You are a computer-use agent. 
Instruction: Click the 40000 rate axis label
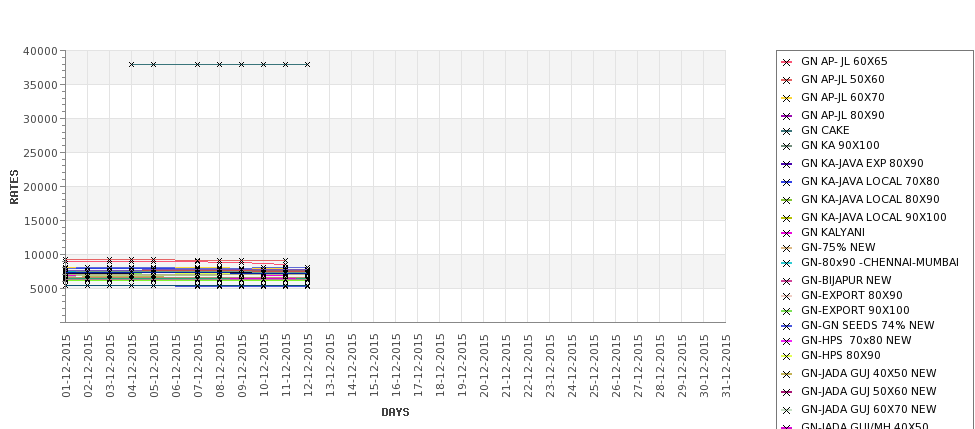coord(40,52)
